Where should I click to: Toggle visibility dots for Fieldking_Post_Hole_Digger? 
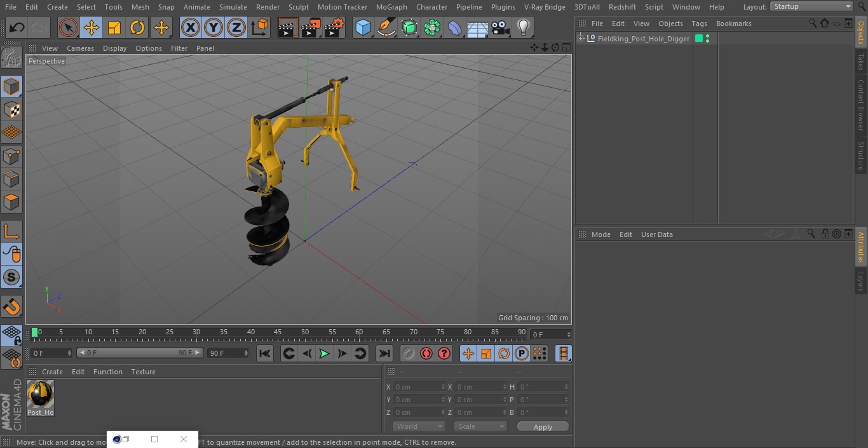click(707, 39)
